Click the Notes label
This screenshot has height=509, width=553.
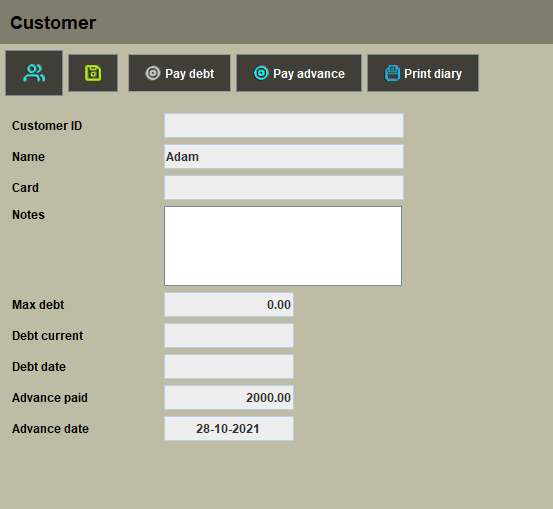28,215
